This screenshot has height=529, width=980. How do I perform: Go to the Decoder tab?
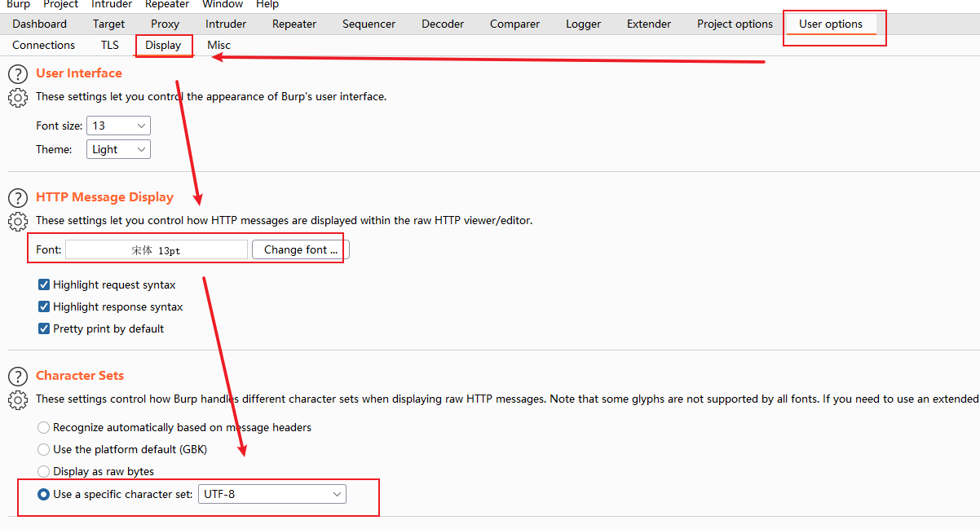point(442,24)
